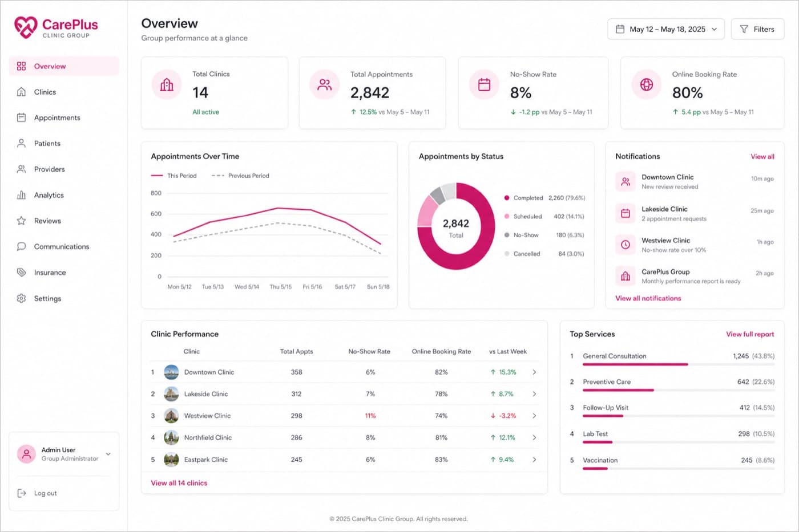The height and width of the screenshot is (532, 799).
Task: Click the Online Booking Rate column header
Action: coord(441,351)
